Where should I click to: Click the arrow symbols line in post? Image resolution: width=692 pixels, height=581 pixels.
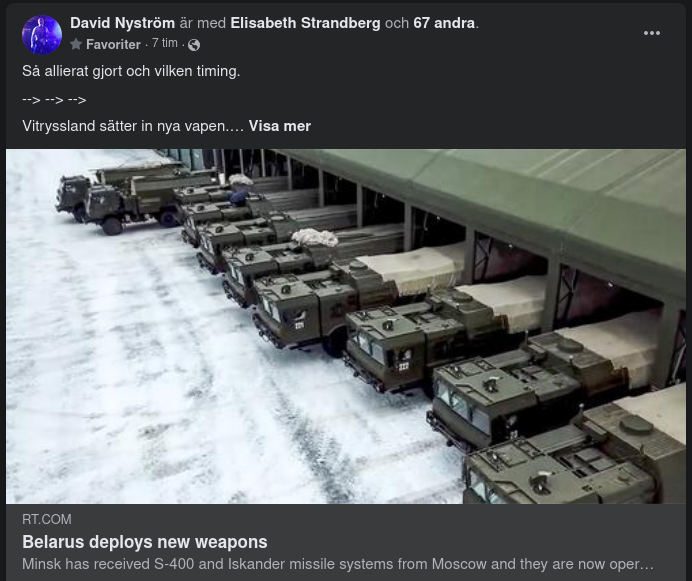point(54,100)
